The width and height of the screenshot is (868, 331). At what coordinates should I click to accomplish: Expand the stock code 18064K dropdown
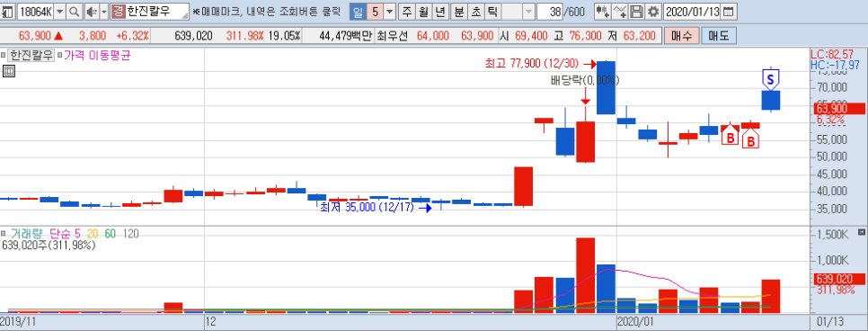60,11
